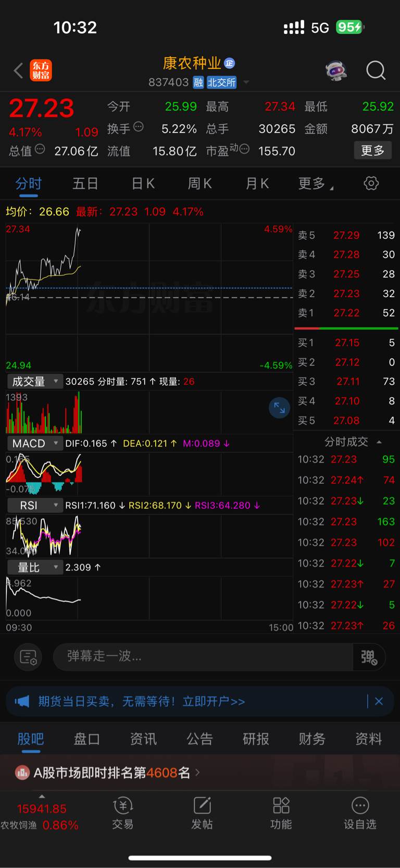Go back using the left arrow
The height and width of the screenshot is (868, 400).
click(18, 70)
